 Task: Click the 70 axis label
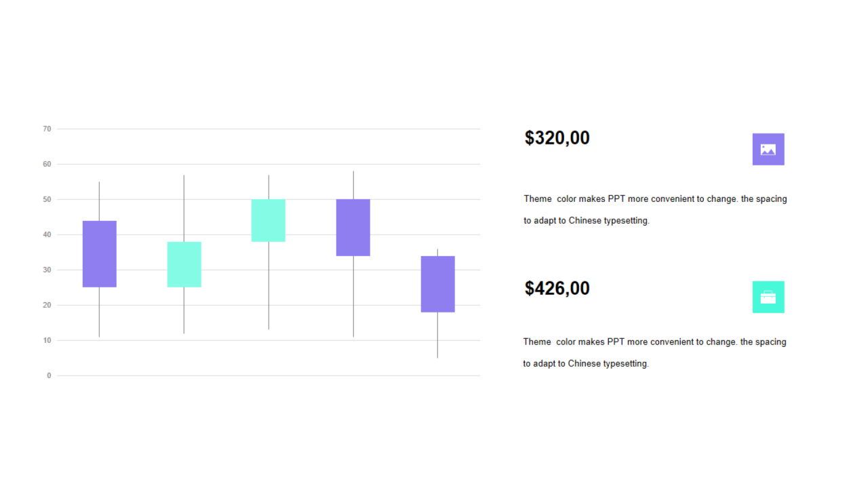pyautogui.click(x=47, y=129)
